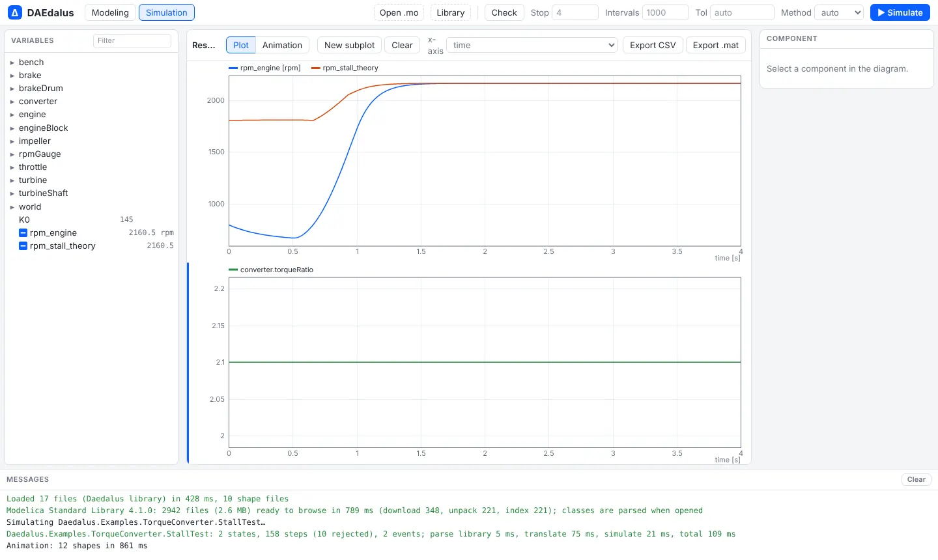
Task: Clear the Messages log
Action: point(917,479)
